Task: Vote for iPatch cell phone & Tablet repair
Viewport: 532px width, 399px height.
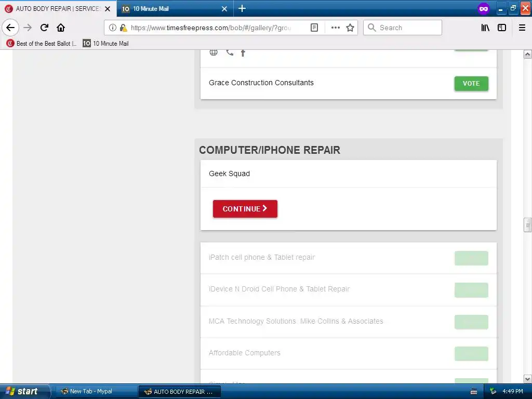Action: click(x=471, y=258)
